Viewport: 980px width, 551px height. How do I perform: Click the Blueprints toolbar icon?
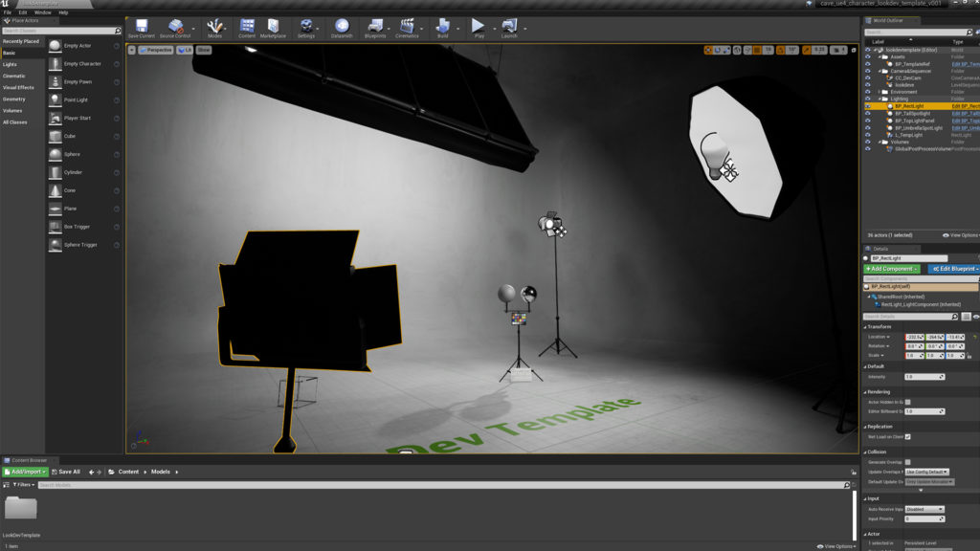(374, 26)
